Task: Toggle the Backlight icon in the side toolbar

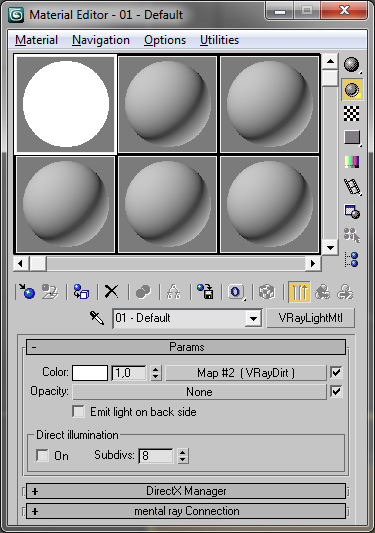Action: tap(352, 90)
